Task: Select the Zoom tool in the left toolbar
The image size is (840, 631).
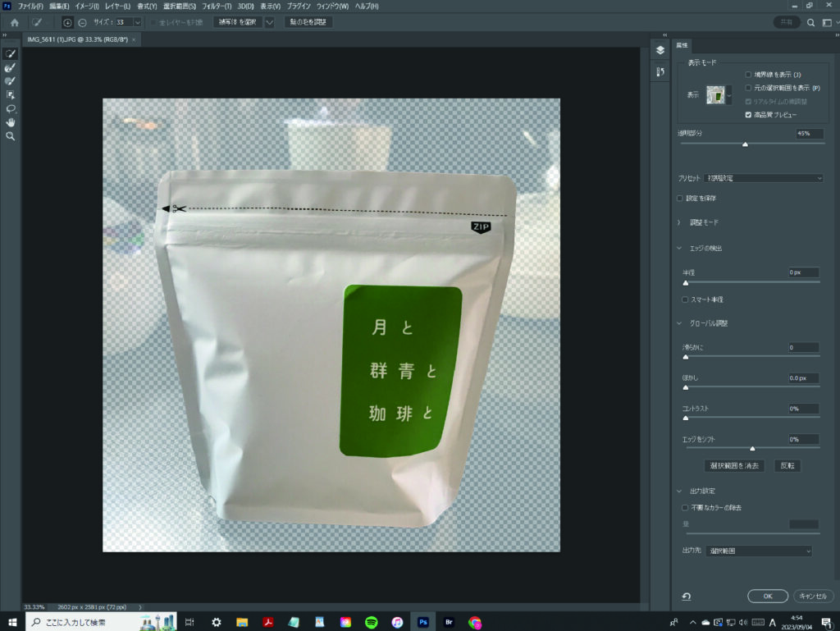Action: [x=10, y=136]
